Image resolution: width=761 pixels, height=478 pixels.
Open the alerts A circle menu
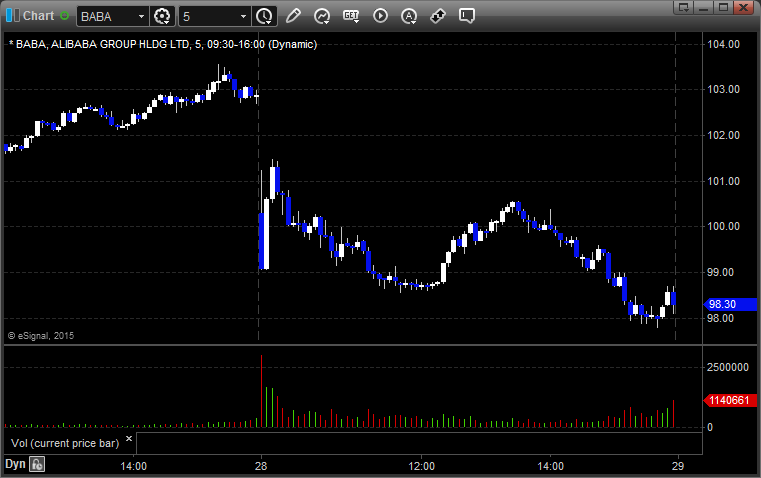click(x=409, y=16)
